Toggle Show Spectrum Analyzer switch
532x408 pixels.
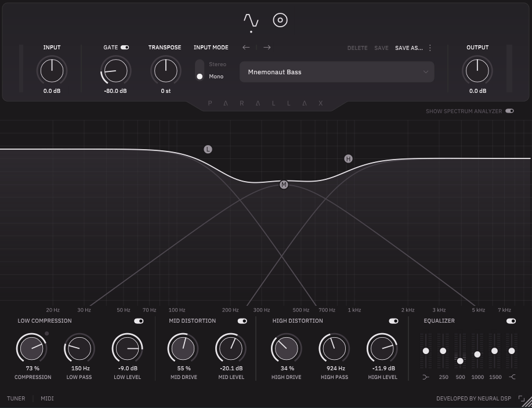click(509, 111)
